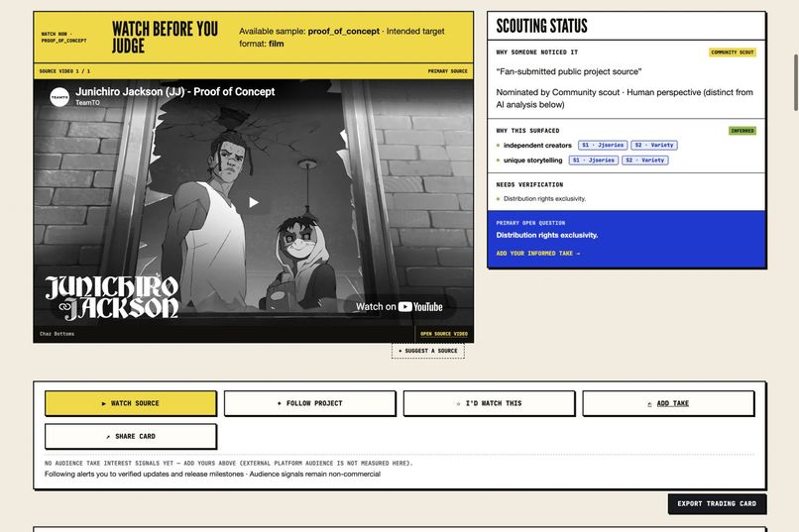Export the trading card
Screen dimensions: 799x532
click(717, 503)
